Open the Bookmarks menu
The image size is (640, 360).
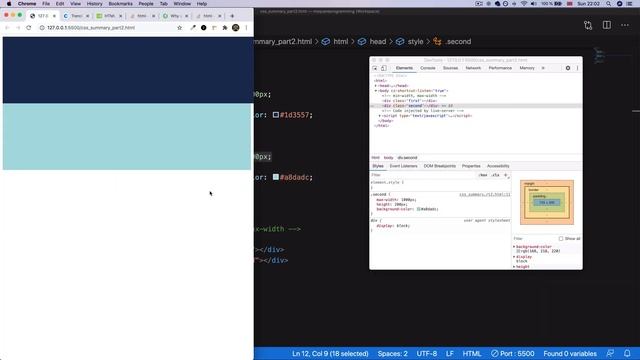(120, 4)
